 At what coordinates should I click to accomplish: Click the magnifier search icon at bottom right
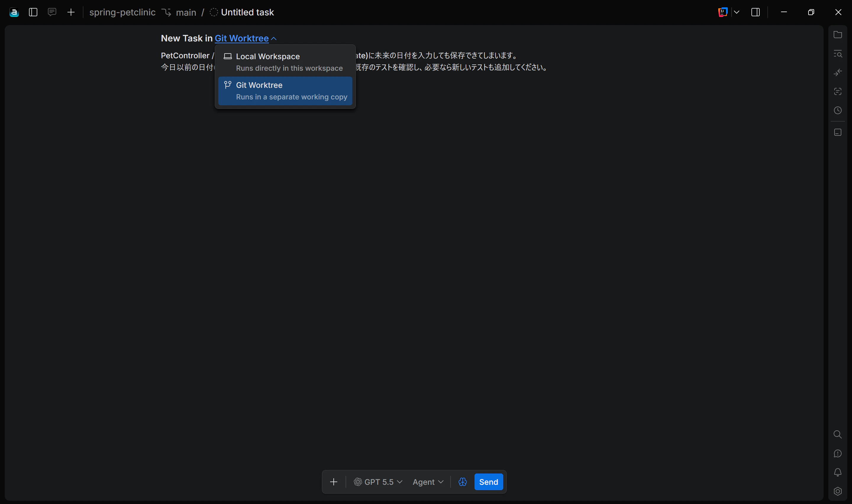point(838,434)
